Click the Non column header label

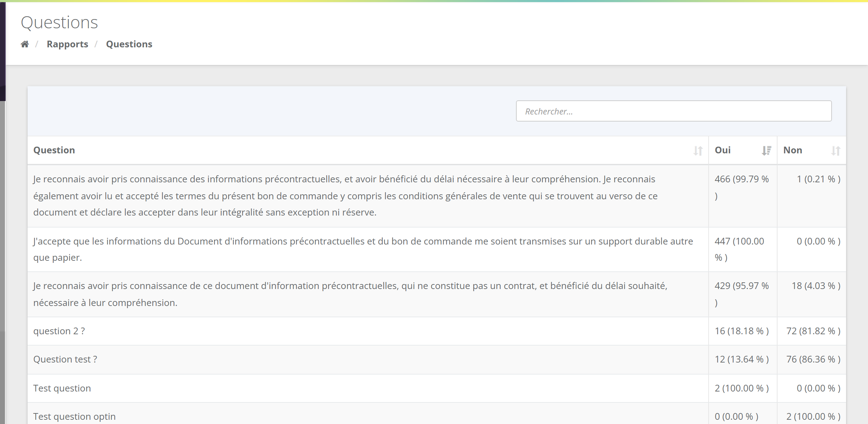793,150
